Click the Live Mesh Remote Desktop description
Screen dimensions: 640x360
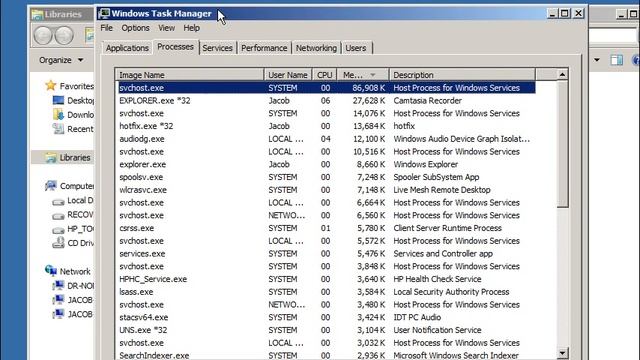(442, 190)
